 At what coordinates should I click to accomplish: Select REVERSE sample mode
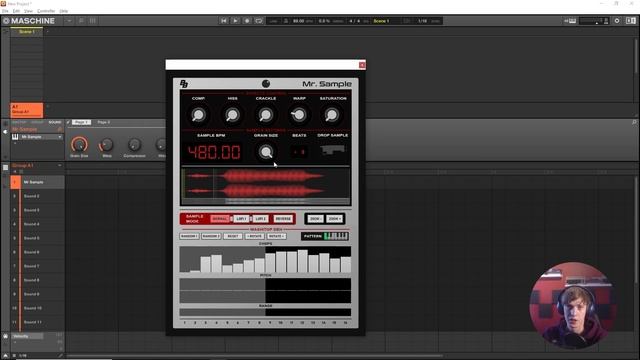283,219
